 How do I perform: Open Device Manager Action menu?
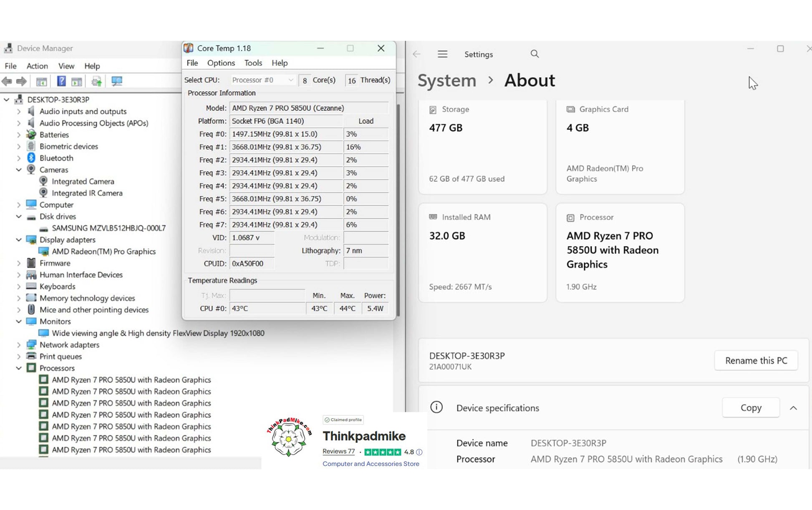[x=37, y=66]
